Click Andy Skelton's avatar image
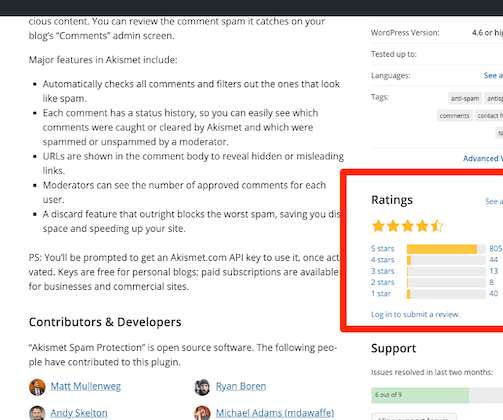503x420 pixels. [37, 413]
